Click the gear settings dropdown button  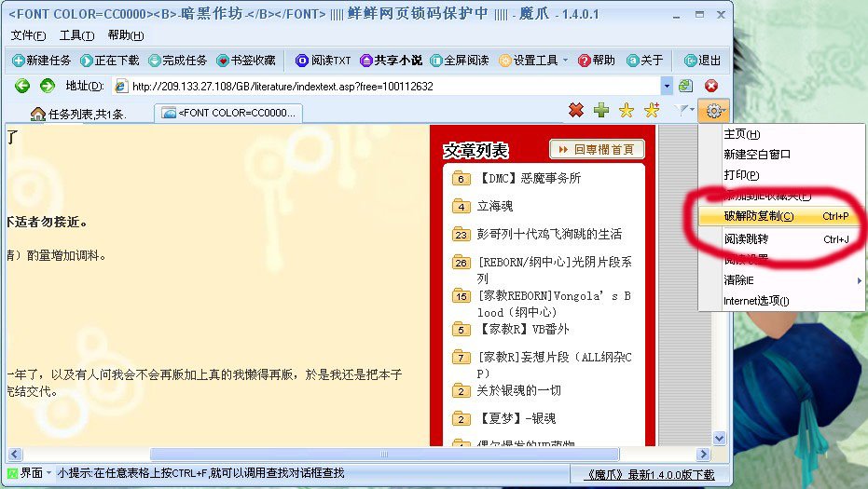point(713,111)
